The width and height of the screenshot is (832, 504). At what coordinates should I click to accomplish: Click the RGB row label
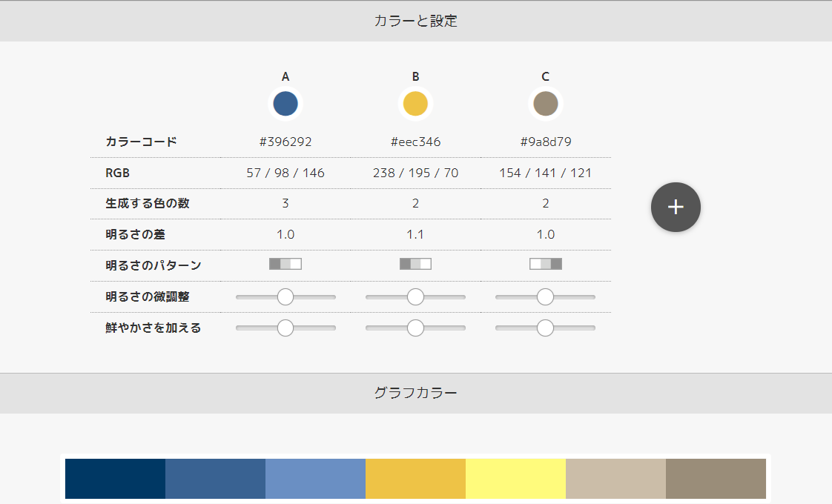tap(117, 173)
